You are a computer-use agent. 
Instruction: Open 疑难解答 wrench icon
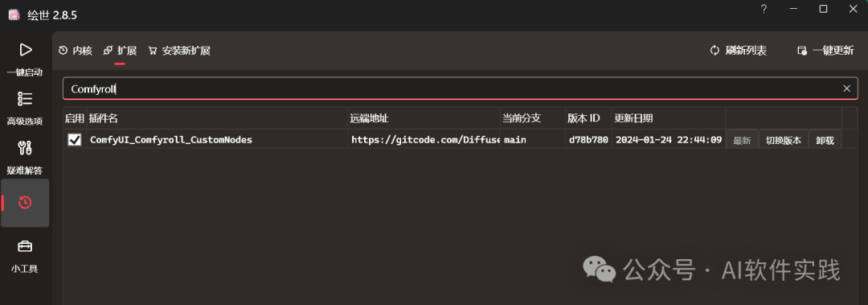25,147
